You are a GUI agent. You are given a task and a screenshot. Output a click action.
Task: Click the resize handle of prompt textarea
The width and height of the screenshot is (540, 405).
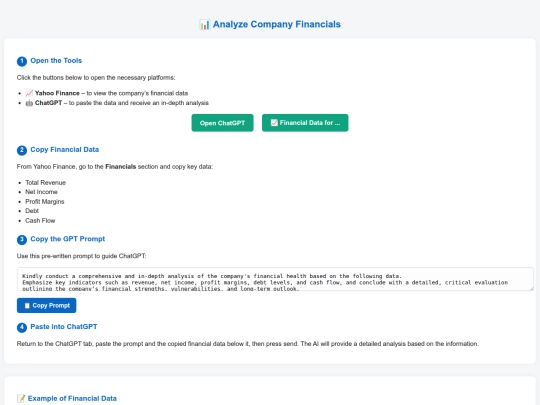click(x=531, y=289)
